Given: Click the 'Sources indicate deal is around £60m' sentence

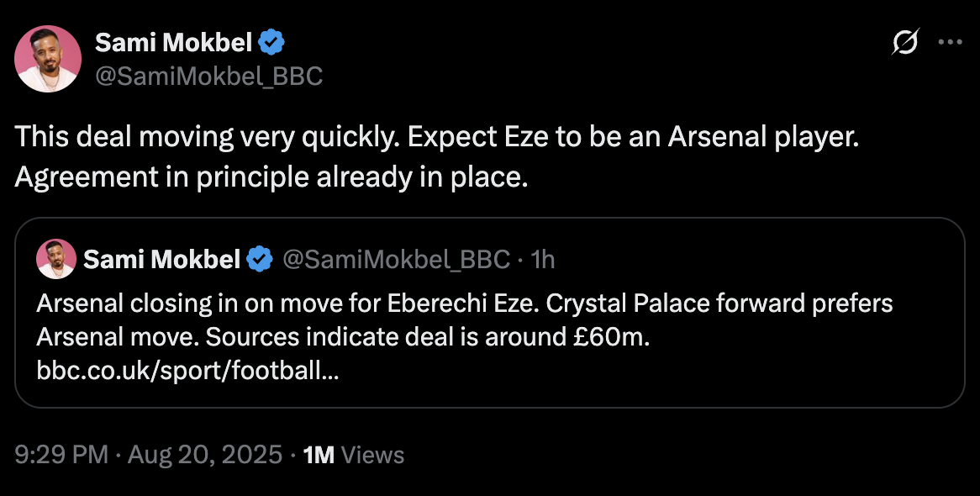Looking at the screenshot, I should click(429, 337).
